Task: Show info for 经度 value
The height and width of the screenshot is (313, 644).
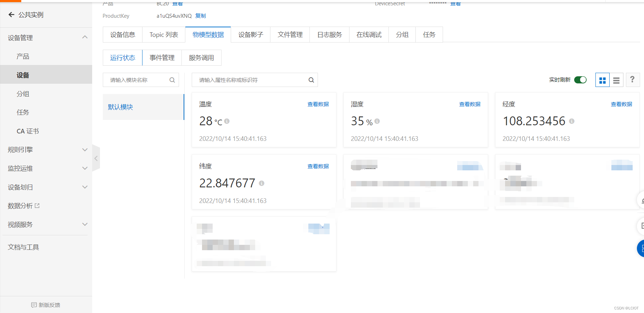Action: [x=572, y=121]
